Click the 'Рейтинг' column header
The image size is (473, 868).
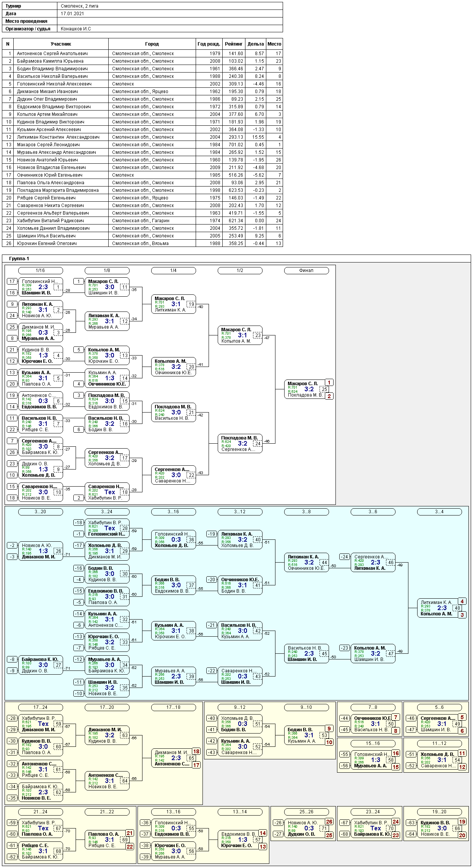coord(234,44)
